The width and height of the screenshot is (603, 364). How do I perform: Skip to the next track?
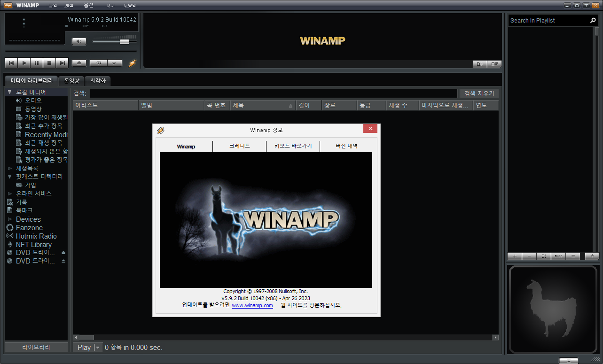pos(62,63)
